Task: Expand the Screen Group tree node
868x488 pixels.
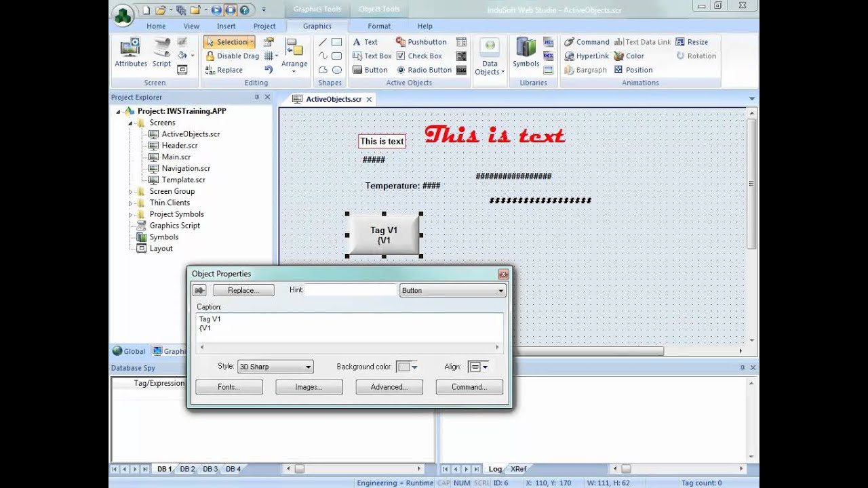Action: 131,192
